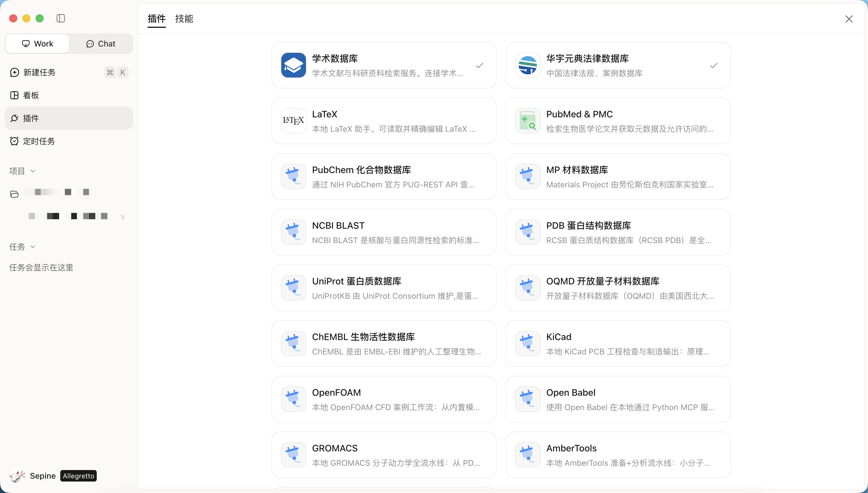Screen dimensions: 868x493
Task: Open the AmberTools plugin title
Action: pos(571,448)
